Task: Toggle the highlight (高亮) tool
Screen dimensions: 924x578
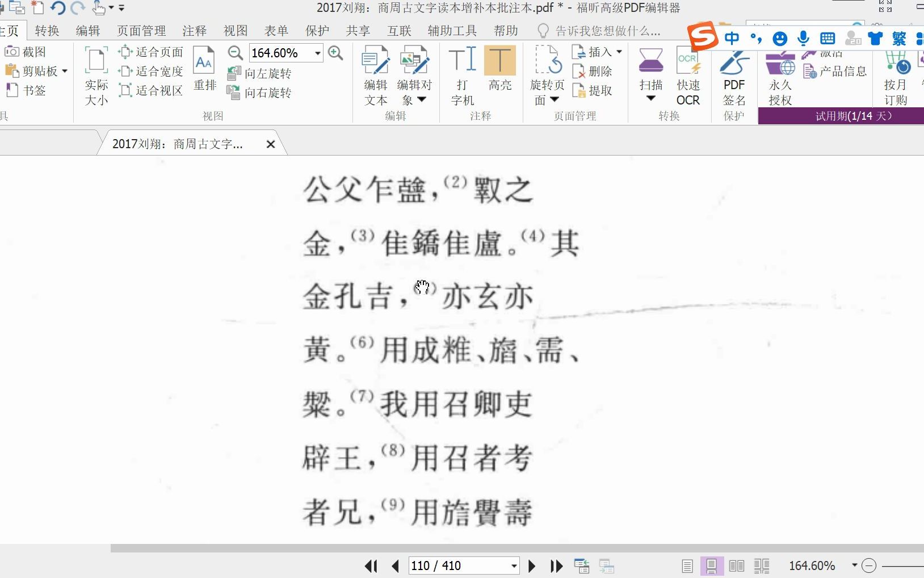Action: 500,69
